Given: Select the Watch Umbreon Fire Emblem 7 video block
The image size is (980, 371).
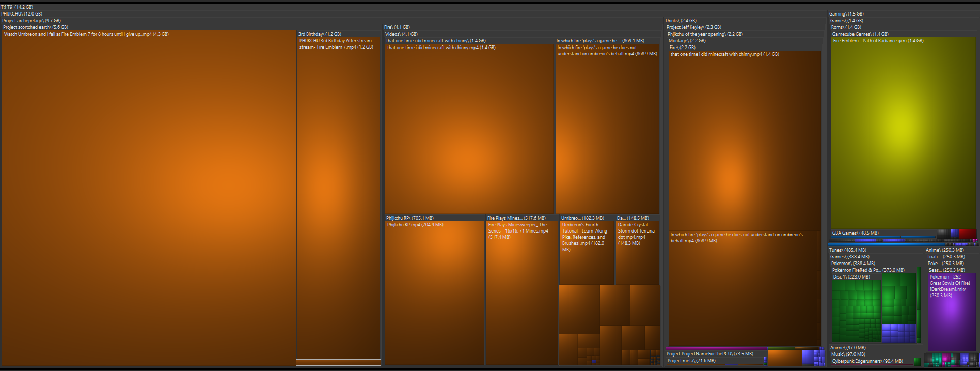Looking at the screenshot, I should pyautogui.click(x=149, y=198).
